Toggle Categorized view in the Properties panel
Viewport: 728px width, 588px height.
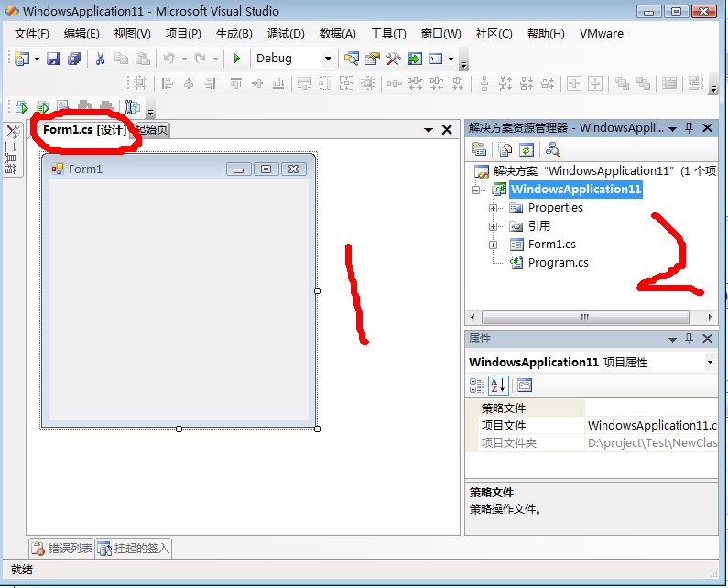coord(477,386)
